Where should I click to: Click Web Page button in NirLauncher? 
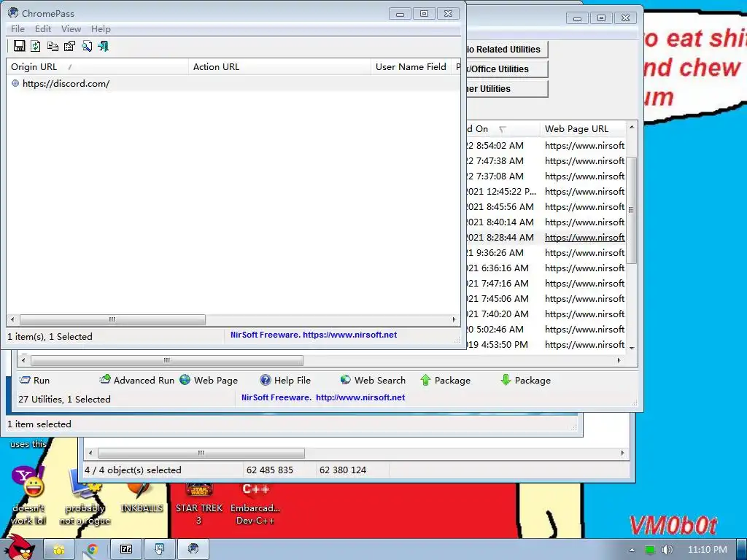(x=209, y=381)
